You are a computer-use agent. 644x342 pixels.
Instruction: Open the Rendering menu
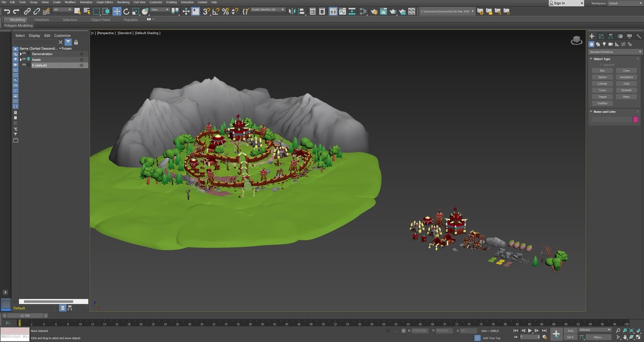click(123, 2)
